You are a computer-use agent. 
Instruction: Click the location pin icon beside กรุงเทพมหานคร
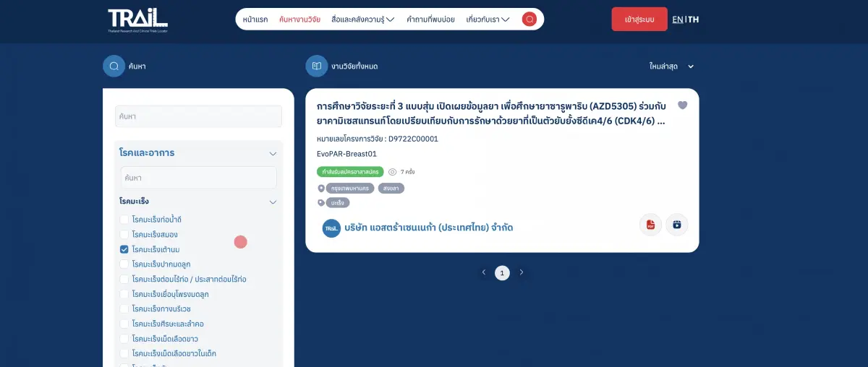point(321,188)
